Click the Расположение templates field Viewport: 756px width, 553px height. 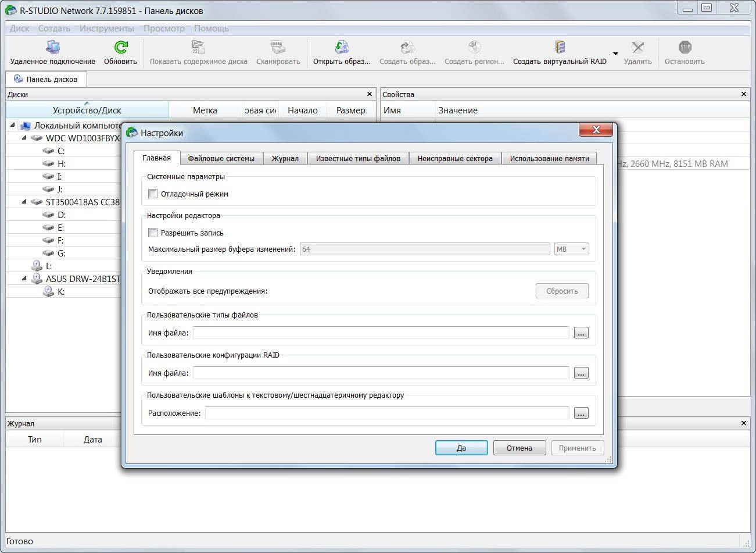coord(387,413)
